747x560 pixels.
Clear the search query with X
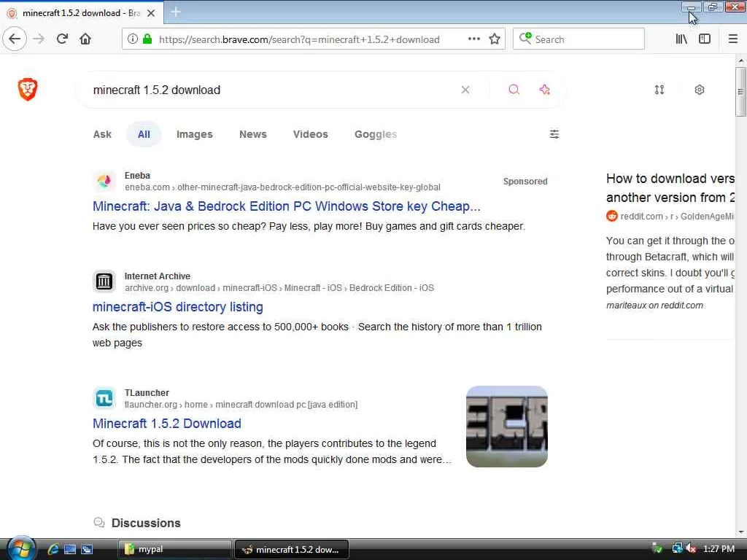pos(465,90)
